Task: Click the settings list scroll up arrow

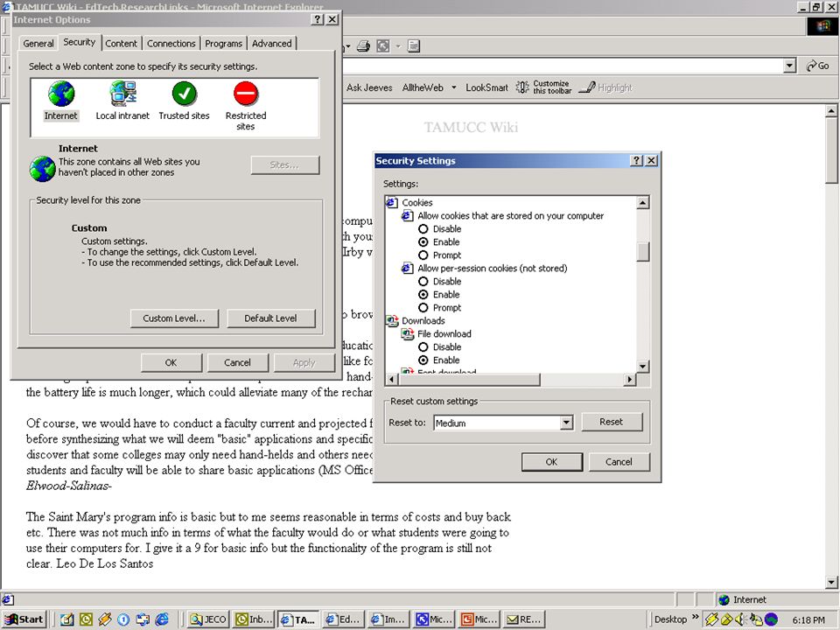Action: tap(643, 202)
